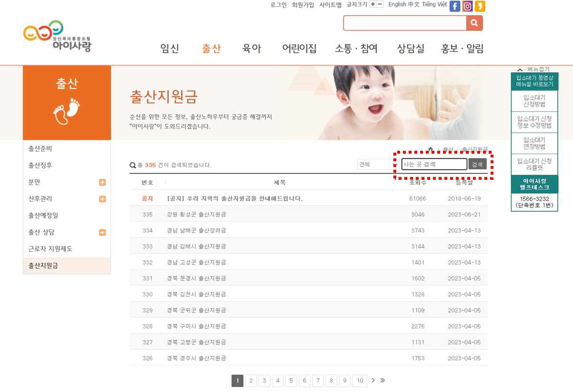Increase font size with the + icon
Screen dimensions: 573x392
(373, 4)
